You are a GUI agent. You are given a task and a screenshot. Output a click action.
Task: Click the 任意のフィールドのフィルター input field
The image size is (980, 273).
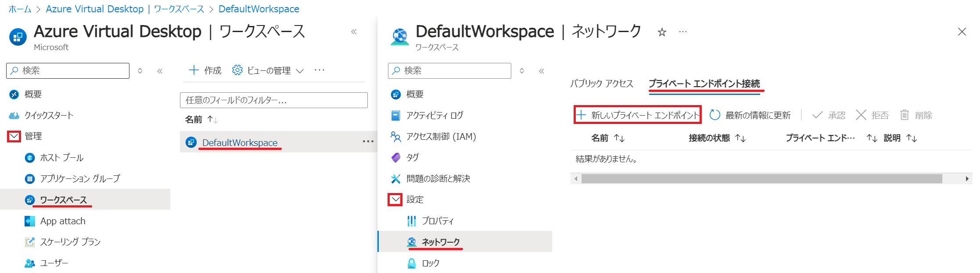(274, 100)
